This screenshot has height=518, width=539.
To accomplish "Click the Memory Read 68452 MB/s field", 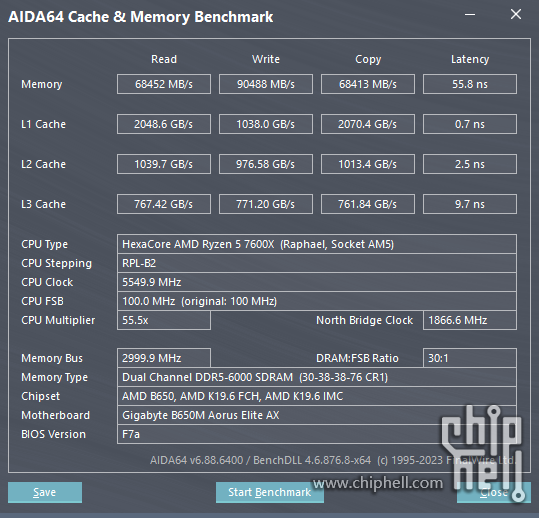I will (x=164, y=84).
